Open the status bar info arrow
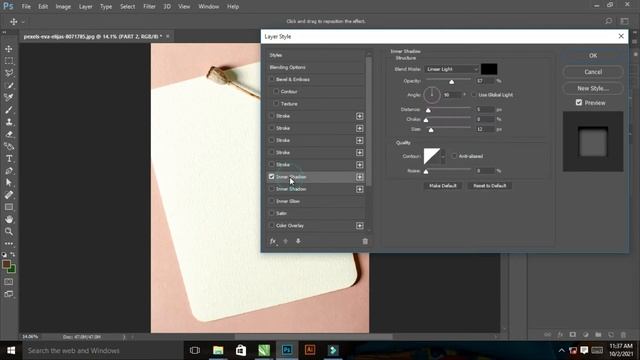The width and height of the screenshot is (640, 360). point(124,337)
